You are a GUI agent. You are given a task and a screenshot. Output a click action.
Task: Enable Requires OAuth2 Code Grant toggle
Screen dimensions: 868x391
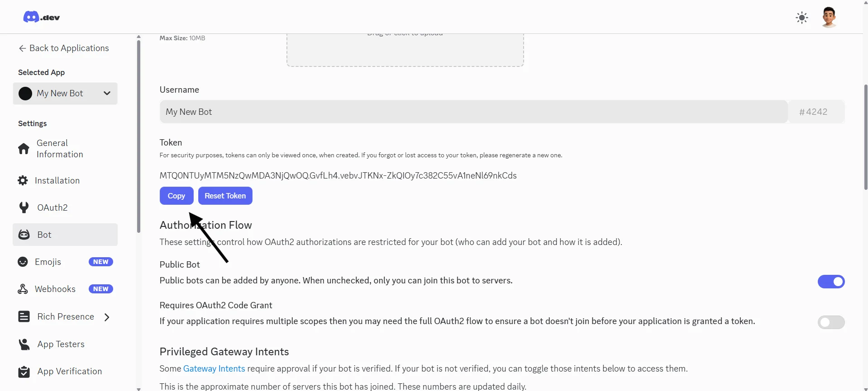click(831, 322)
